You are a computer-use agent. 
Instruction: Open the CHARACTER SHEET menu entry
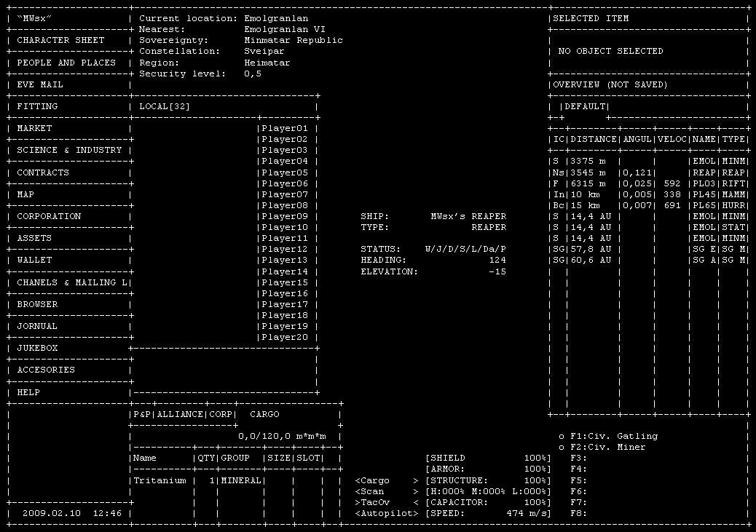pos(60,41)
